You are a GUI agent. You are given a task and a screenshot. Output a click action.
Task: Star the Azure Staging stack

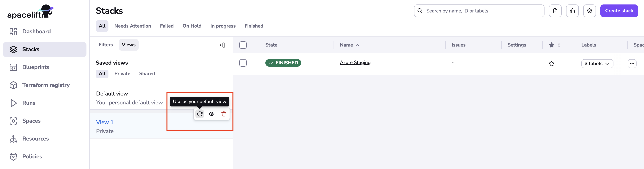pyautogui.click(x=551, y=64)
